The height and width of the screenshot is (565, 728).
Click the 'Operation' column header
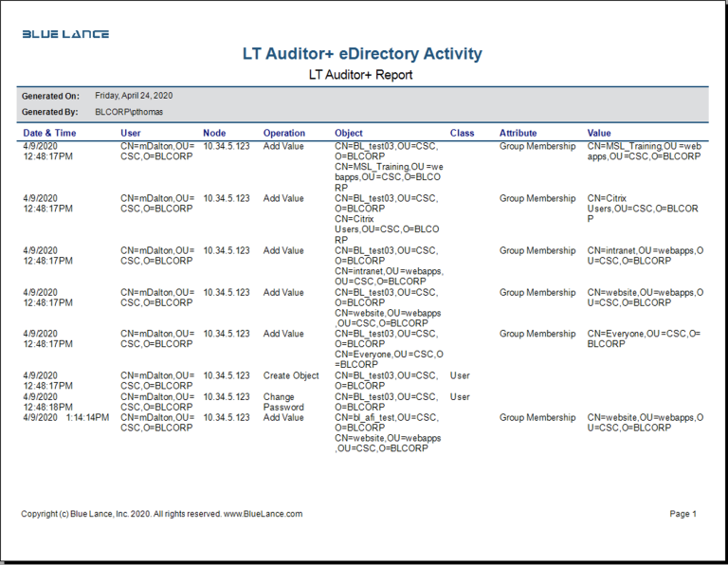point(284,134)
